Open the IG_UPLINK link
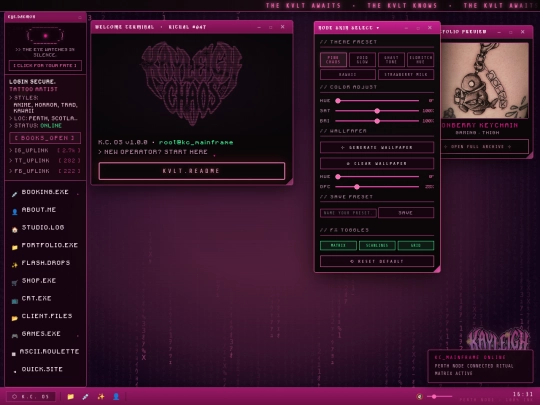Screen dimensions: 540x405 45,150
